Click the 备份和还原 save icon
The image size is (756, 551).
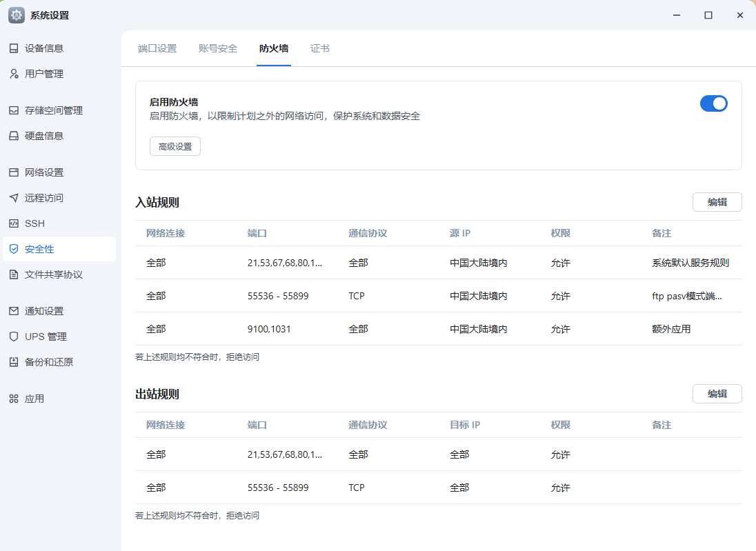(x=14, y=363)
